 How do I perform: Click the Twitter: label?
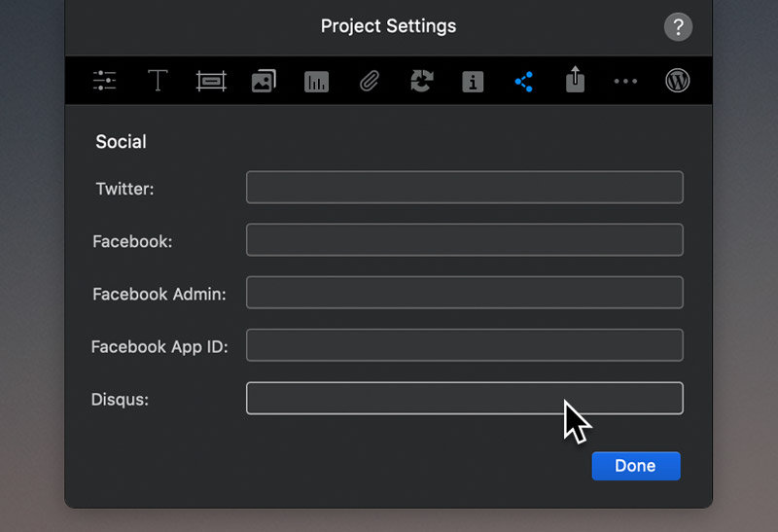(125, 189)
